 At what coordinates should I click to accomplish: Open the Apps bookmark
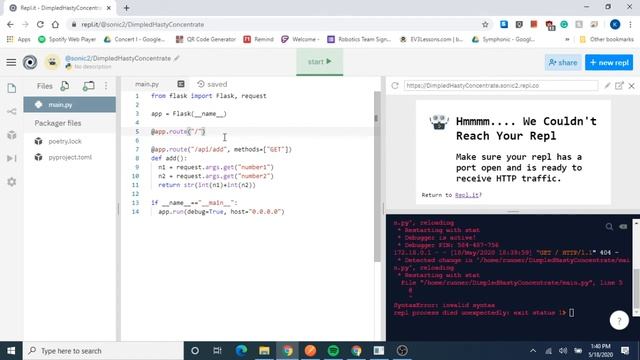(19, 39)
